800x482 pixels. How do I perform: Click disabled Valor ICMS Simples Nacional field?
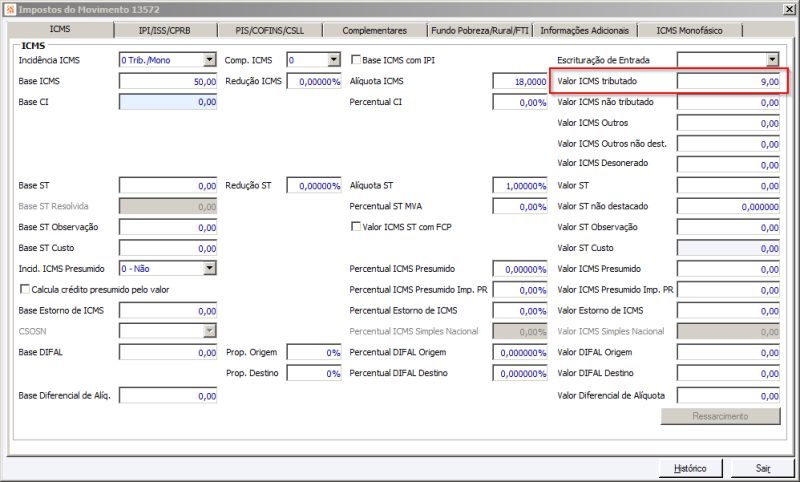coord(729,332)
